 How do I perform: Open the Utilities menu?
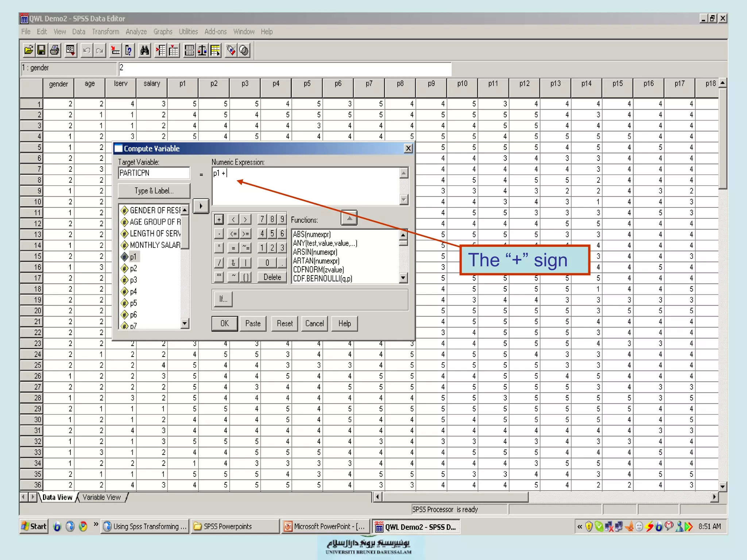click(x=188, y=32)
